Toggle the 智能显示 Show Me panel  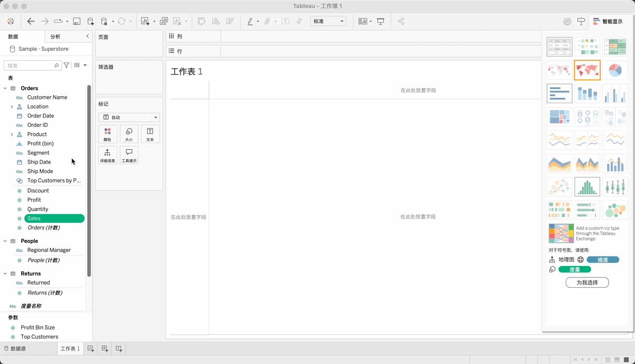(x=607, y=22)
